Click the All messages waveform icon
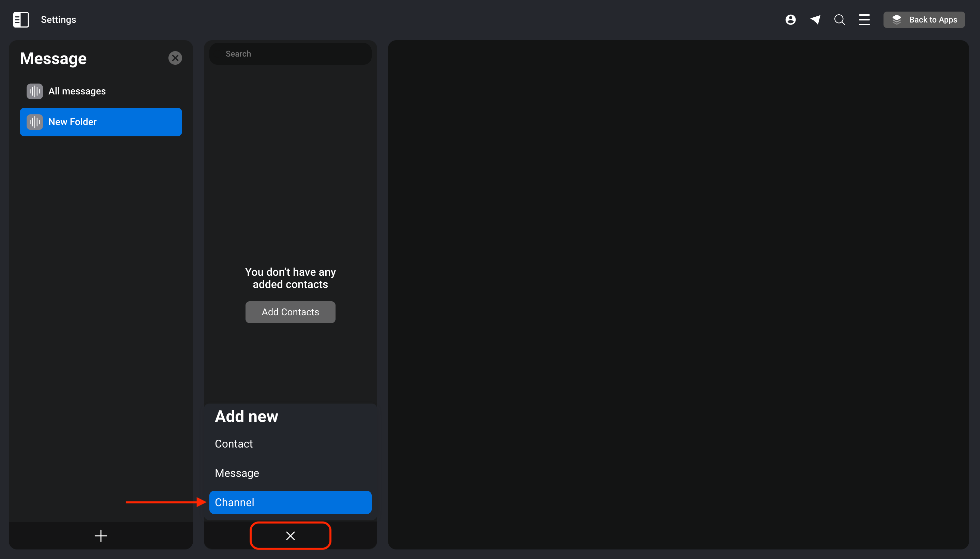The image size is (980, 559). click(x=34, y=91)
